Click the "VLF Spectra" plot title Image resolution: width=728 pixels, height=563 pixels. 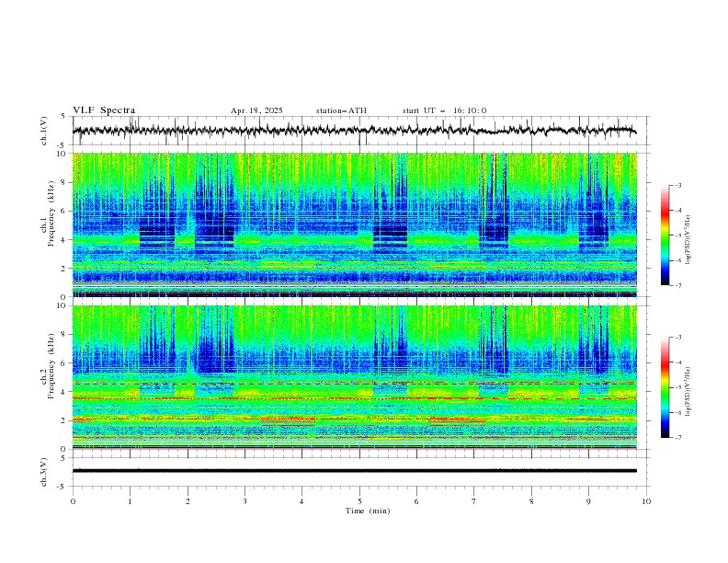point(104,110)
